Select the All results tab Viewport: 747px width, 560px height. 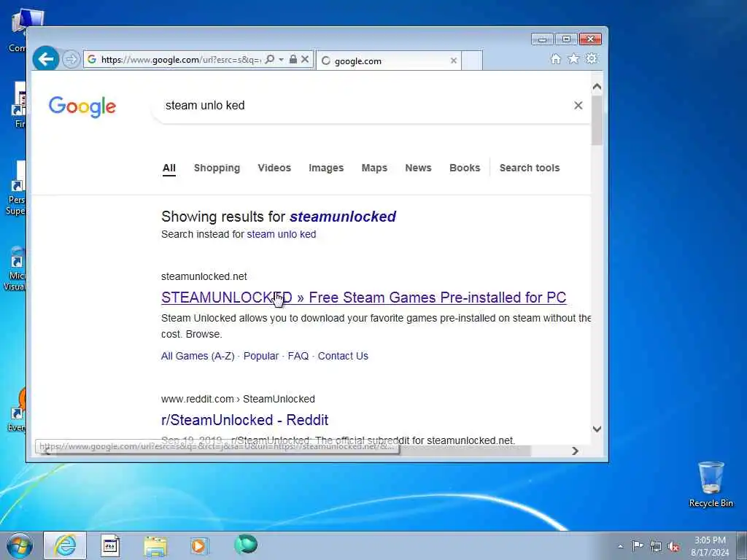pyautogui.click(x=169, y=168)
